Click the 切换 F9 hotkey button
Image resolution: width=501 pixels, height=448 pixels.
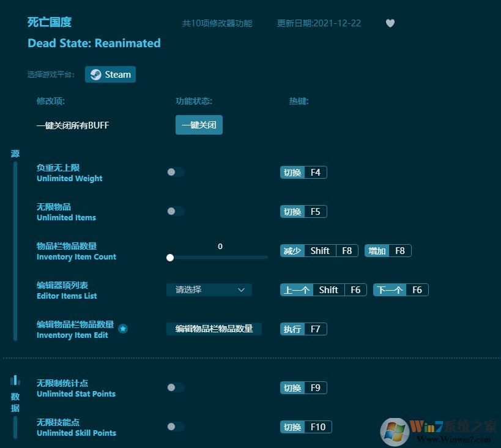[303, 387]
